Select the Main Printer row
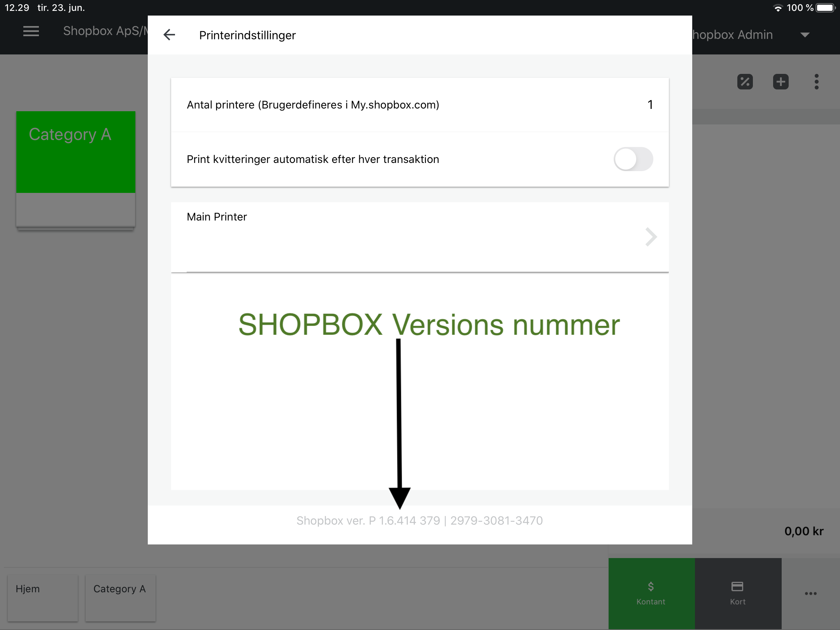 (x=420, y=237)
